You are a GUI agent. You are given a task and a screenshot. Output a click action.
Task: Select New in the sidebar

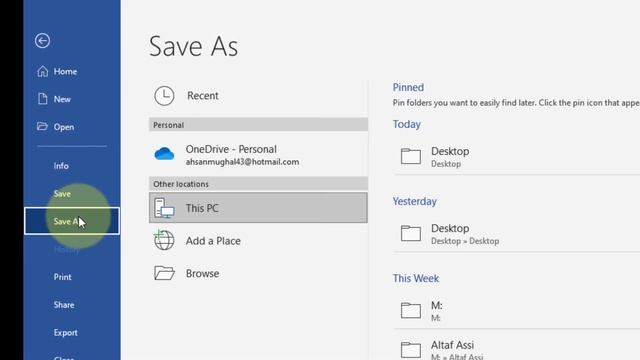pos(72,99)
